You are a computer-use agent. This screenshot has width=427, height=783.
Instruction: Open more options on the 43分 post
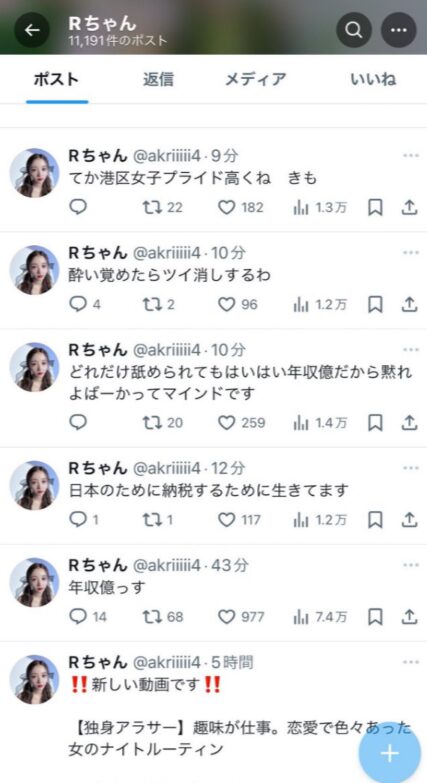411,565
